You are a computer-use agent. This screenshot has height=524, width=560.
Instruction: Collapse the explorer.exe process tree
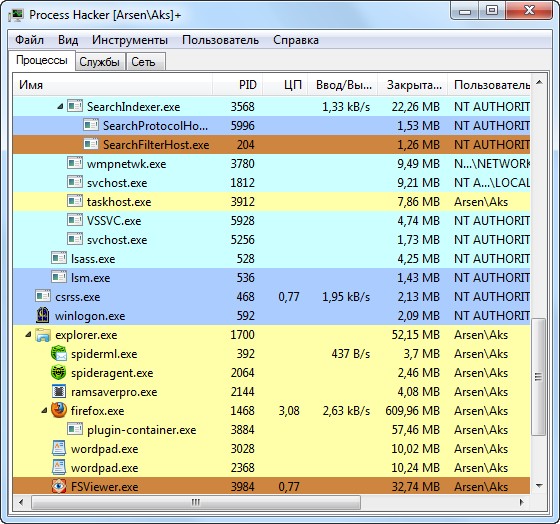coord(28,335)
